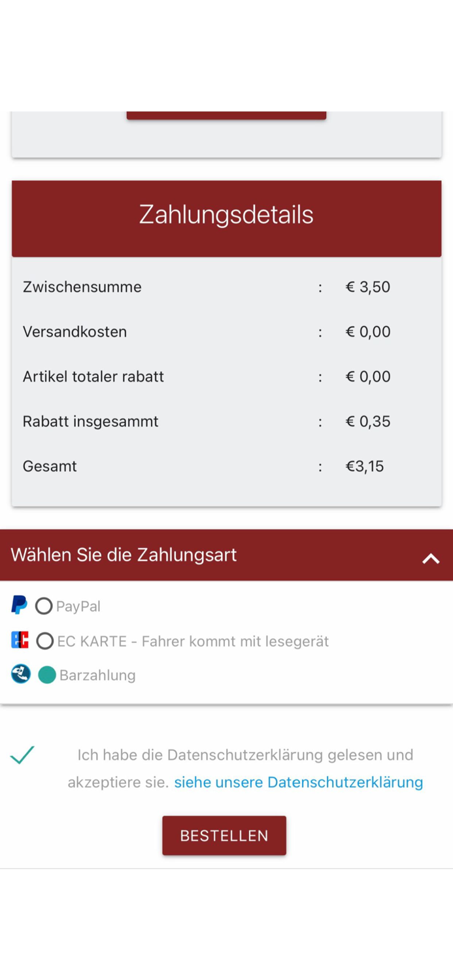Viewport: 453px width, 980px height.
Task: Click the Barzahlung cash payment icon
Action: tap(20, 674)
